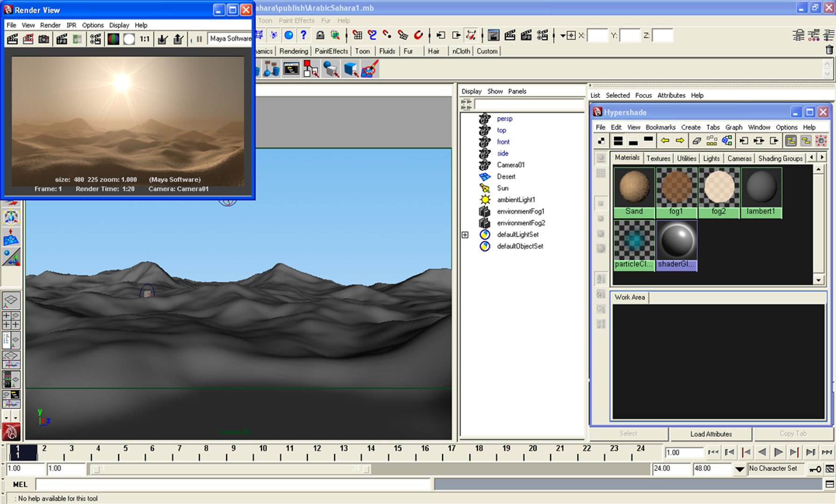Screen dimensions: 836x504
Task: Switch to the PaintEffects shelf tab
Action: 331,51
